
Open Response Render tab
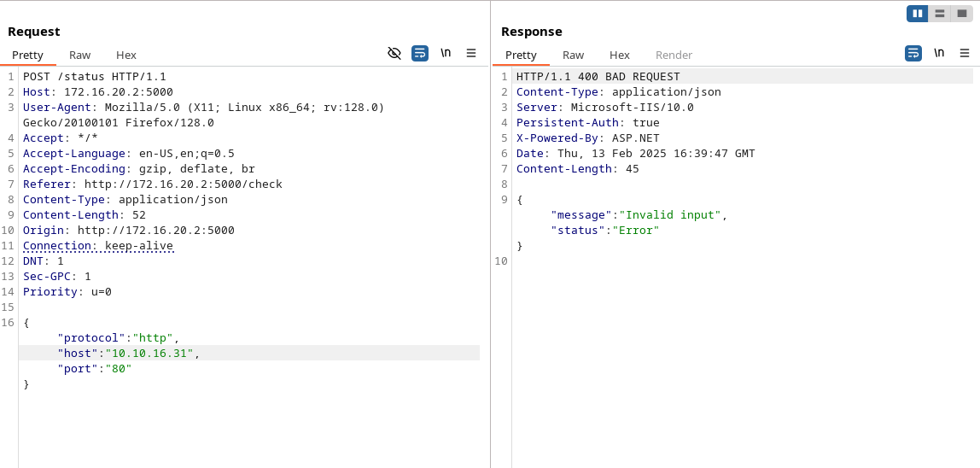click(674, 55)
